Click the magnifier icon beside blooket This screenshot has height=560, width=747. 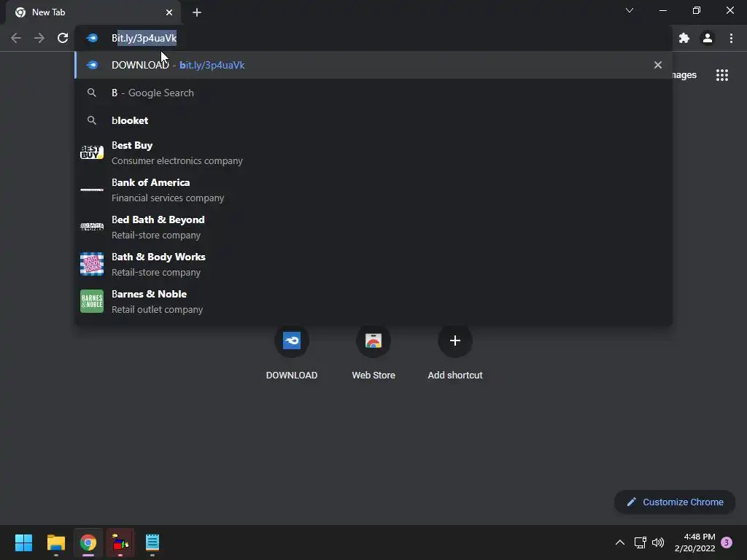pyautogui.click(x=92, y=120)
